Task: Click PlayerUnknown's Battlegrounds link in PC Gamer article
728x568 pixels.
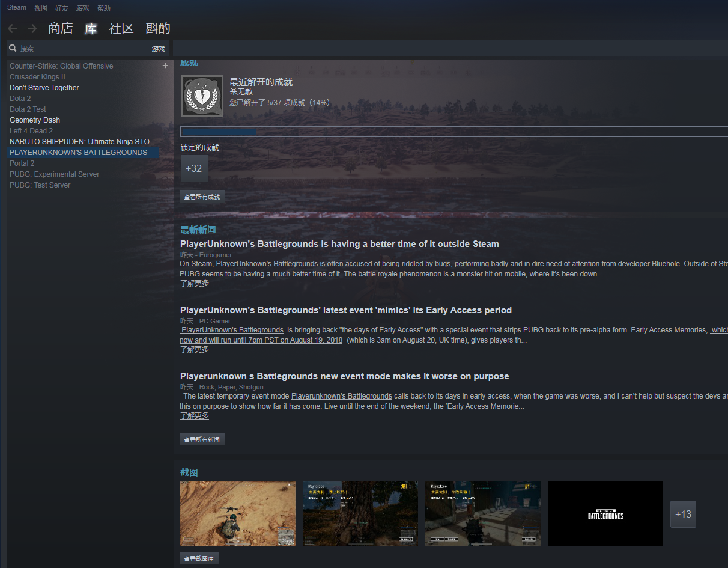Action: click(232, 330)
